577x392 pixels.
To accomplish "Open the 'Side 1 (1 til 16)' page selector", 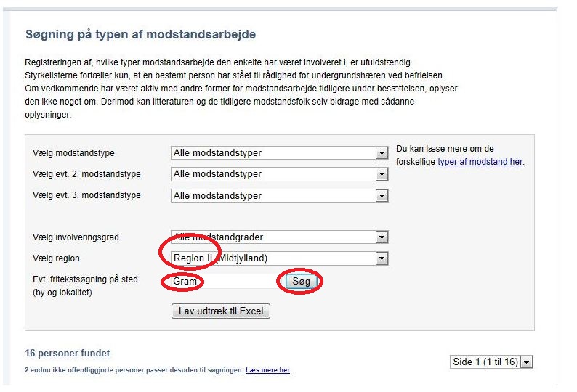I will tap(491, 362).
